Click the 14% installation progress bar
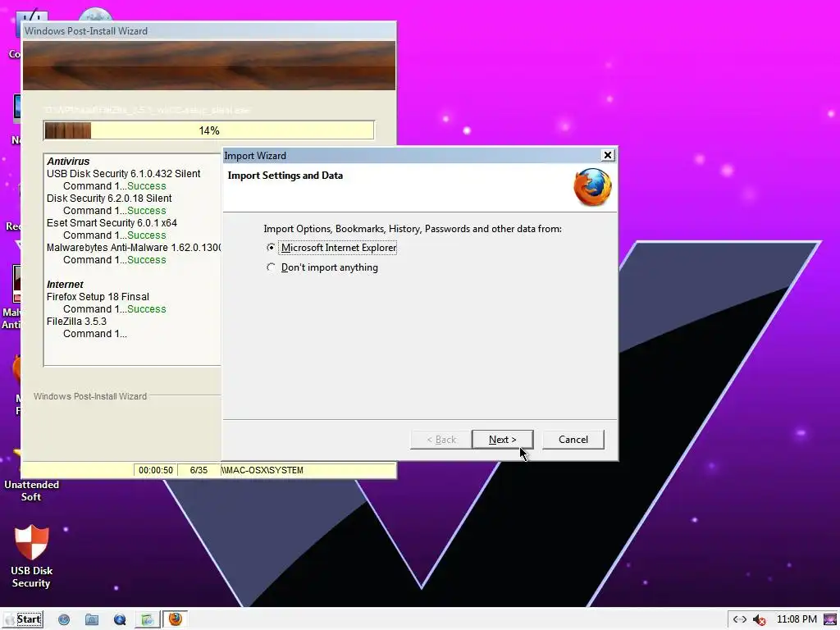Screen dimensions: 840x630 coord(209,130)
